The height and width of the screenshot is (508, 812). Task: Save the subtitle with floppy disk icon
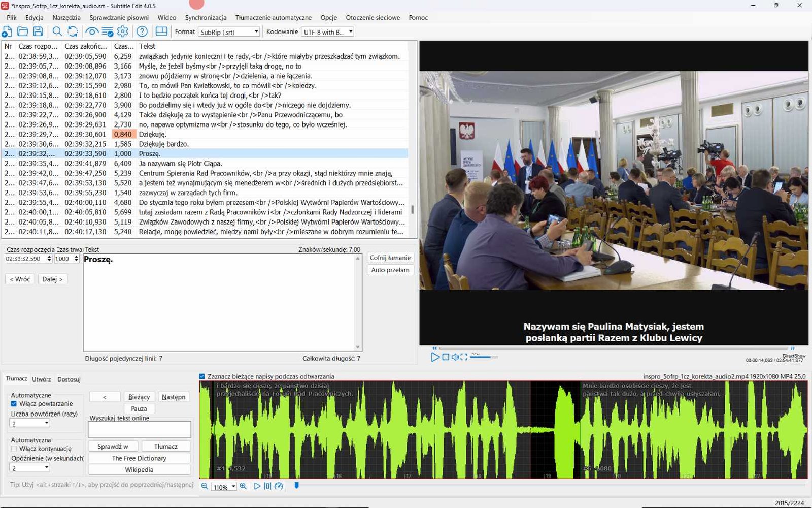point(38,31)
